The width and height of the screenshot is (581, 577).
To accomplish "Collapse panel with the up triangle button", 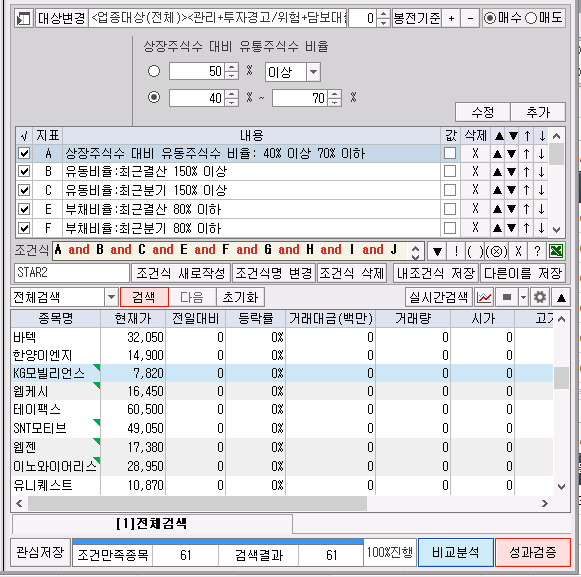I will (561, 297).
